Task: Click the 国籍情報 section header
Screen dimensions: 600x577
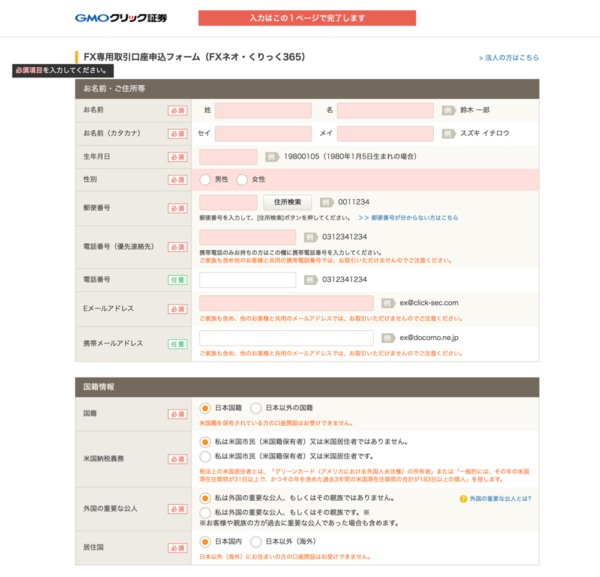Action: [x=307, y=387]
